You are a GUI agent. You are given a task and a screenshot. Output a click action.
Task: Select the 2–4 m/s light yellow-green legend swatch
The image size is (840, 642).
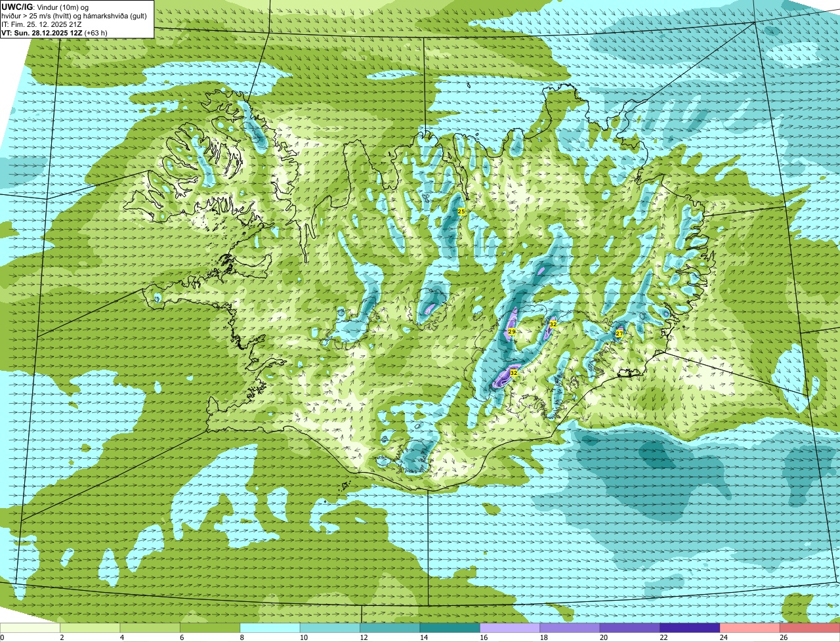pyautogui.click(x=91, y=628)
